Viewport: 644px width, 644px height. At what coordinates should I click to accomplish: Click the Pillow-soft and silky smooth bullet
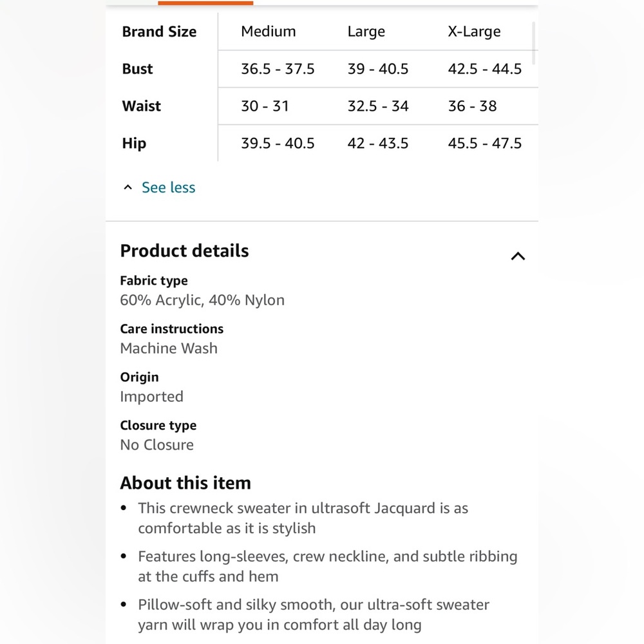tap(314, 615)
